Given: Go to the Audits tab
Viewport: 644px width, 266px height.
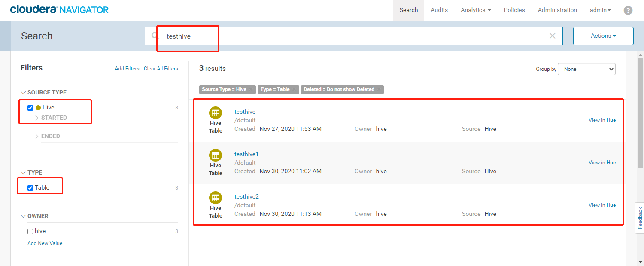Looking at the screenshot, I should (x=439, y=10).
